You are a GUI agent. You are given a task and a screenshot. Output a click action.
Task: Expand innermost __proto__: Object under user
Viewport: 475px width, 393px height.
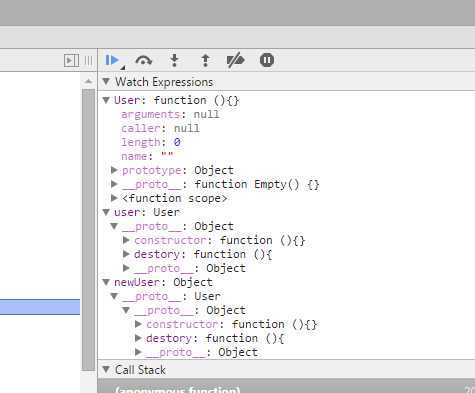click(126, 268)
